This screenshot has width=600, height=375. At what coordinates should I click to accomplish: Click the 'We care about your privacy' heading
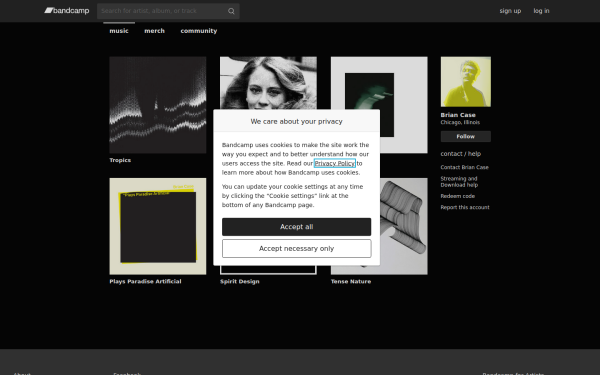(x=297, y=121)
